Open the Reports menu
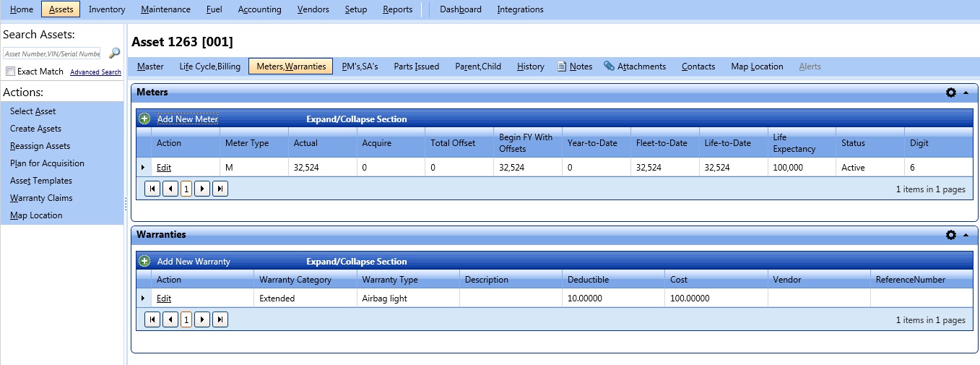This screenshot has width=980, height=365. (398, 9)
